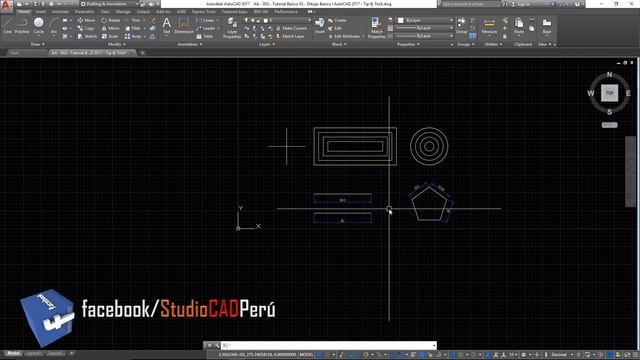Select the Stretch tool
640x360 pixels.
[x=87, y=36]
